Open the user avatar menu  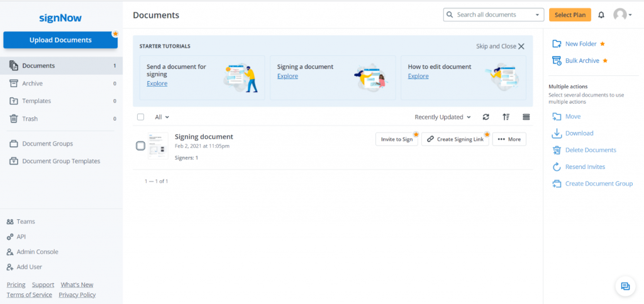[622, 15]
